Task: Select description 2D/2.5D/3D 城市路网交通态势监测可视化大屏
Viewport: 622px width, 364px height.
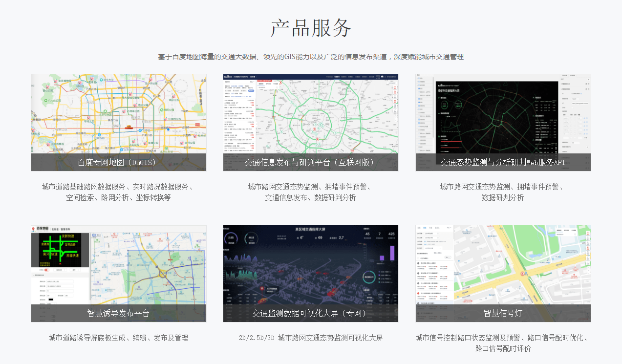Action: [311, 338]
